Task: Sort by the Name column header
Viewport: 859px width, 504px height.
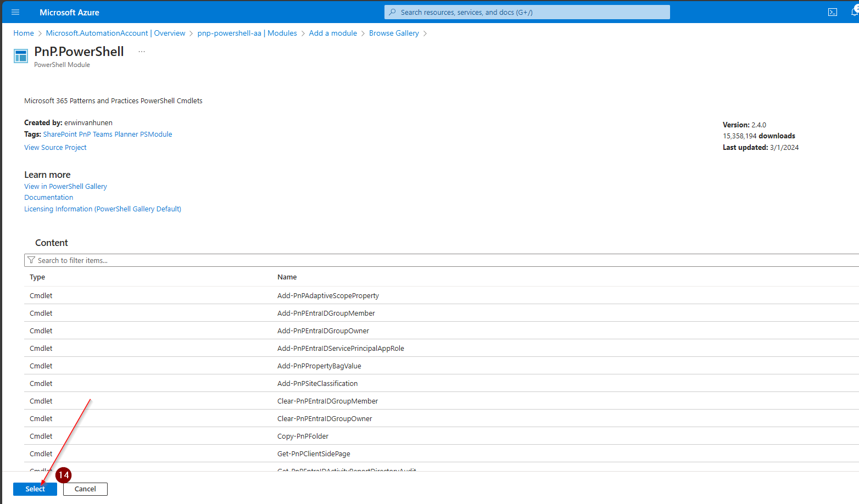Action: click(x=287, y=277)
